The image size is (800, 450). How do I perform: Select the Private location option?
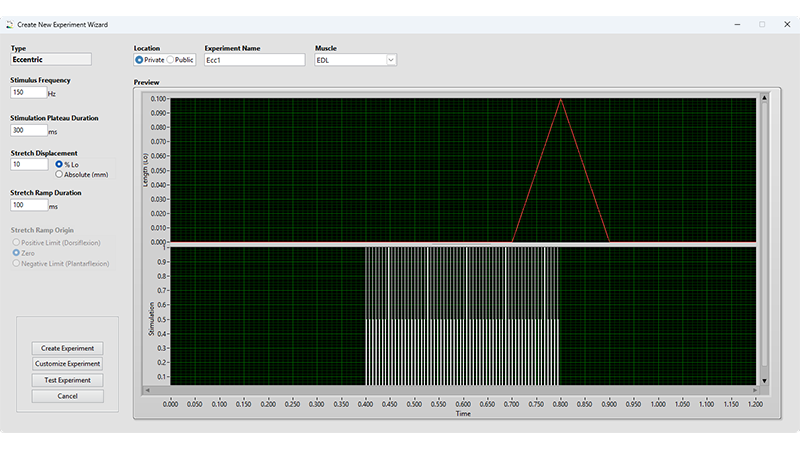[x=139, y=60]
